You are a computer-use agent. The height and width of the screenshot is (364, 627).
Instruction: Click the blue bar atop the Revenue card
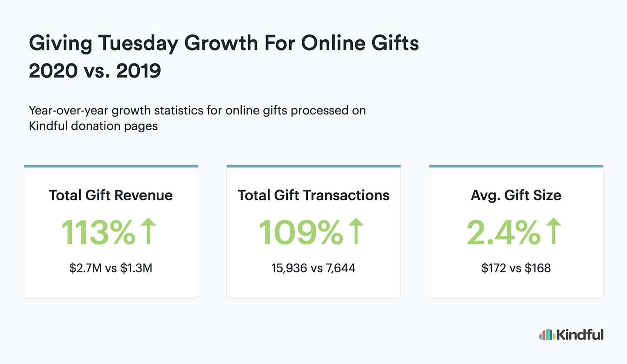click(x=111, y=166)
